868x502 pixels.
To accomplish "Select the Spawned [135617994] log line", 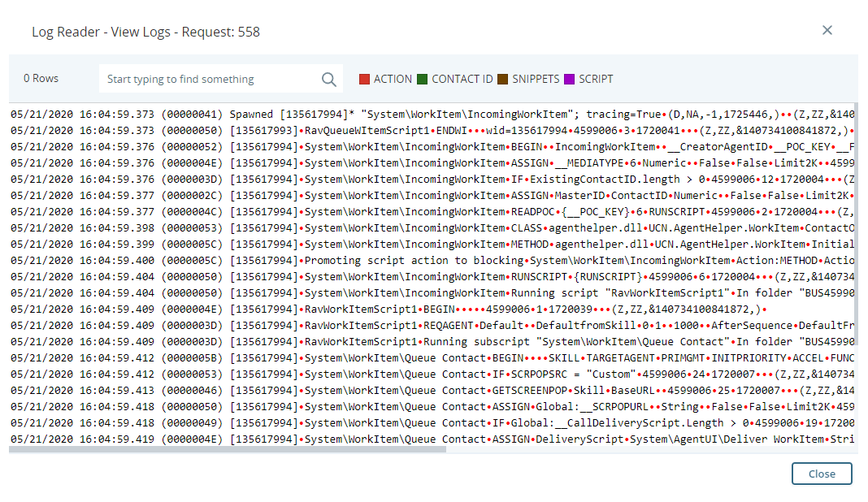I will (x=432, y=115).
